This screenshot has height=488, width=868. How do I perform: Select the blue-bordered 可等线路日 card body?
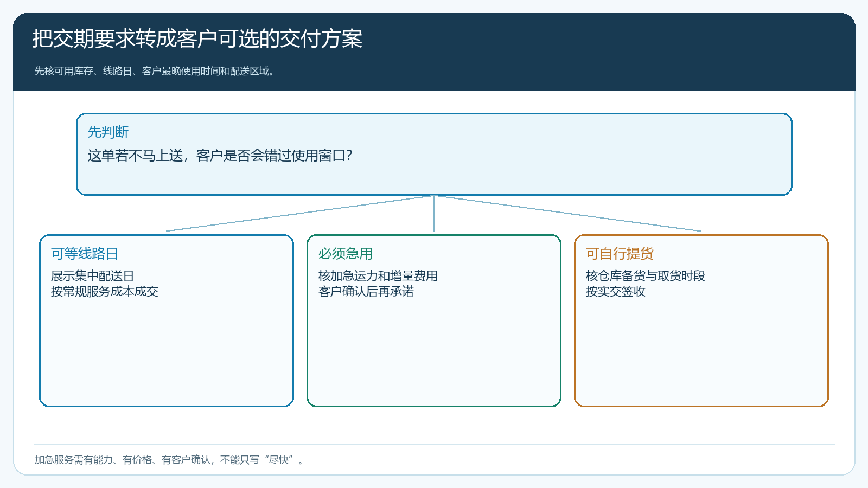pyautogui.click(x=167, y=320)
